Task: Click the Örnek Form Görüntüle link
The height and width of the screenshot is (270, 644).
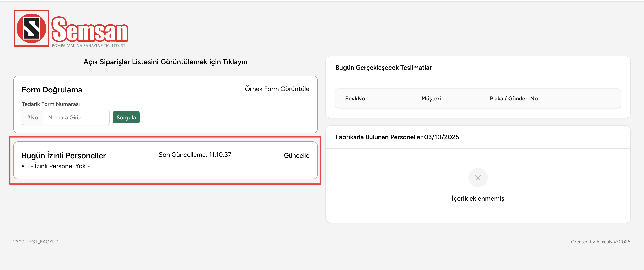Action: pyautogui.click(x=277, y=89)
